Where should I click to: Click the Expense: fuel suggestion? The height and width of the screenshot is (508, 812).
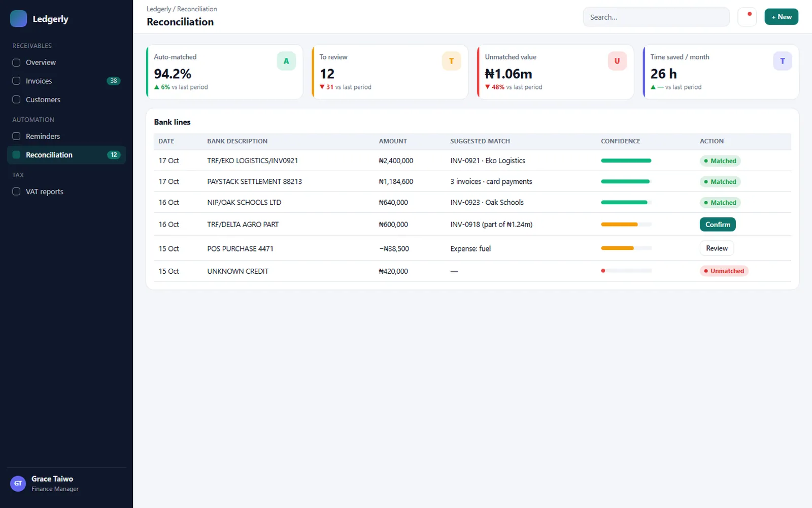tap(470, 248)
